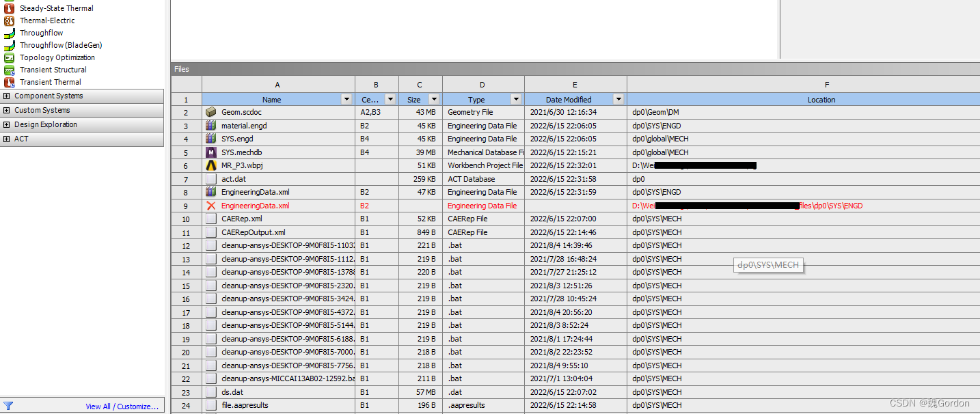This screenshot has width=980, height=414.
Task: Expand the ACT toolbox group
Action: pyautogui.click(x=7, y=139)
